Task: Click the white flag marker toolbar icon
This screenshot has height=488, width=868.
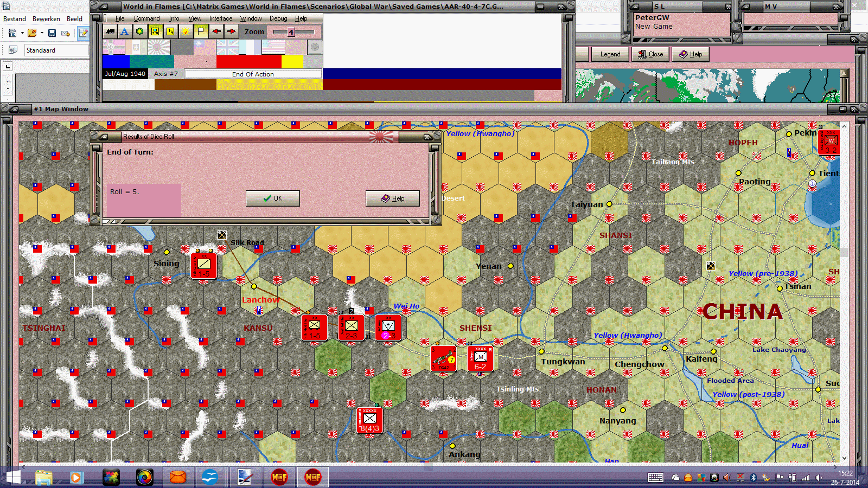Action: (x=201, y=31)
